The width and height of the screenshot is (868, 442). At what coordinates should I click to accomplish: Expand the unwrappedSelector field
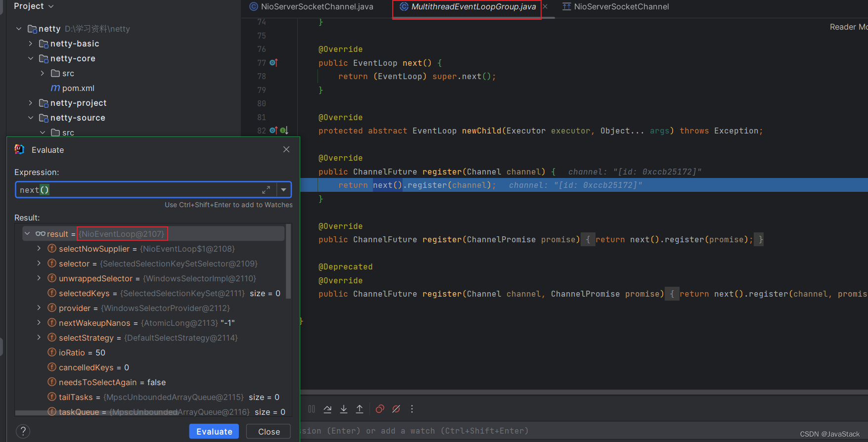tap(39, 278)
